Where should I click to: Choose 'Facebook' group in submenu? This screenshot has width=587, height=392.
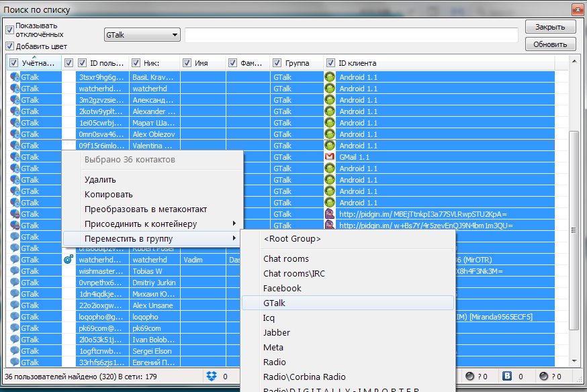pyautogui.click(x=282, y=288)
